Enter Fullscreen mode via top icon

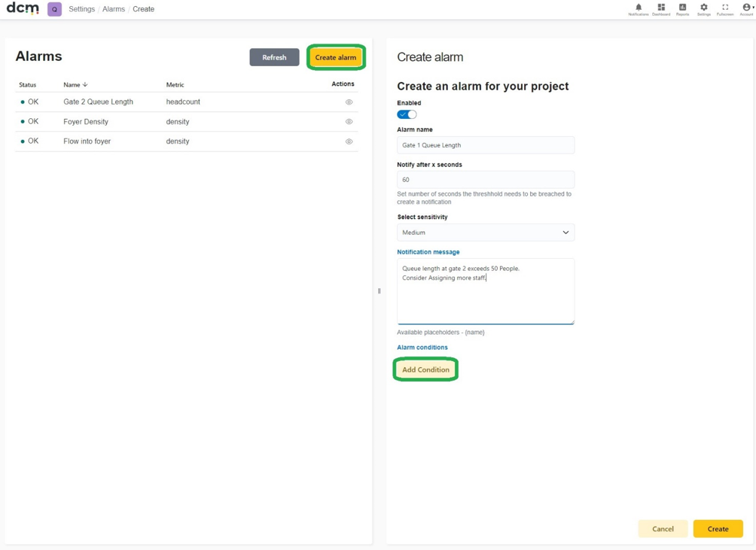pyautogui.click(x=725, y=8)
